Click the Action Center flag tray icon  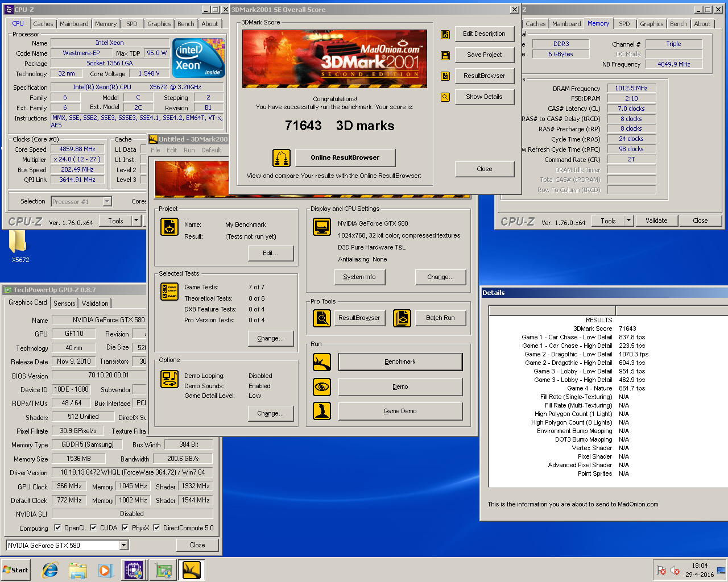tap(661, 570)
